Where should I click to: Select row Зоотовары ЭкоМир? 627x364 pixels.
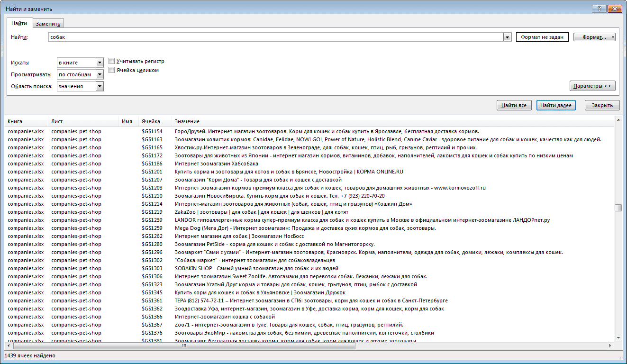pos(309,333)
